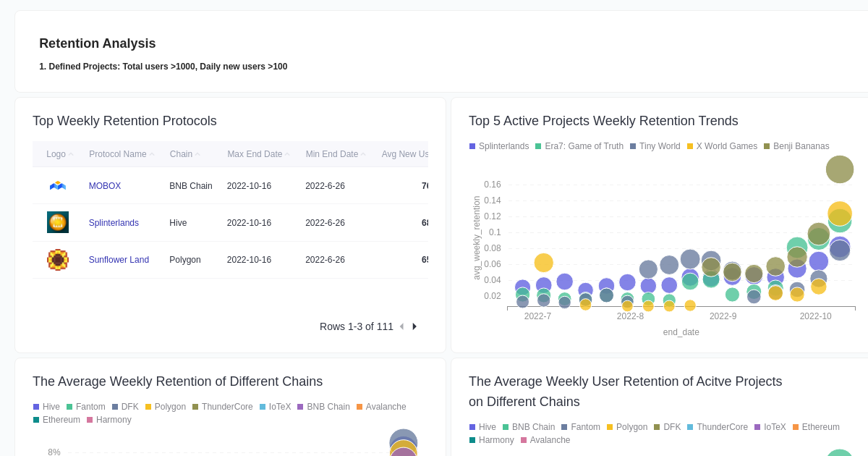The width and height of the screenshot is (868, 456).
Task: Sort the table by Chain column
Action: point(180,153)
